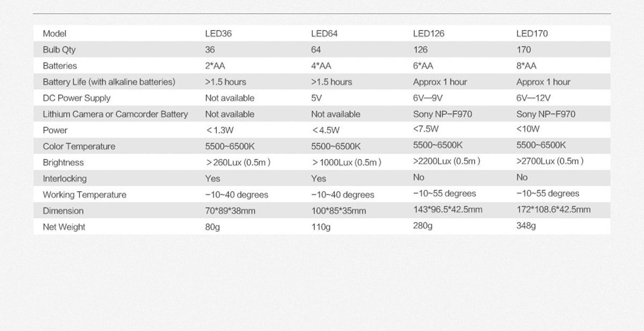644x331 pixels.
Task: Click the 6V—12V DC power value
Action: 533,98
